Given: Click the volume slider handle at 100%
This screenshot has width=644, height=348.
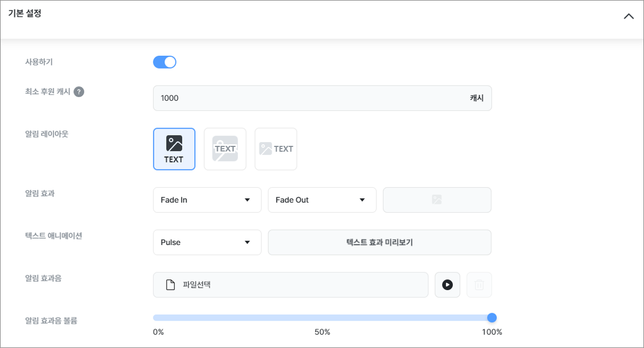Looking at the screenshot, I should [492, 317].
